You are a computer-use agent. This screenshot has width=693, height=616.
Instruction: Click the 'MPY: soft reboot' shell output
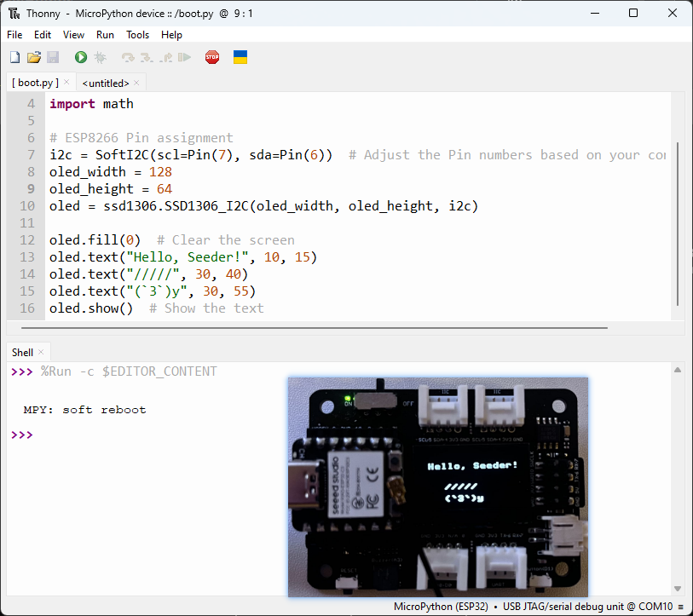pos(84,410)
